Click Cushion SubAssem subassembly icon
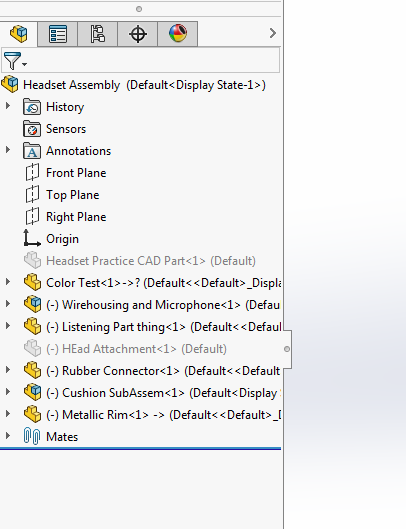 pyautogui.click(x=32, y=392)
